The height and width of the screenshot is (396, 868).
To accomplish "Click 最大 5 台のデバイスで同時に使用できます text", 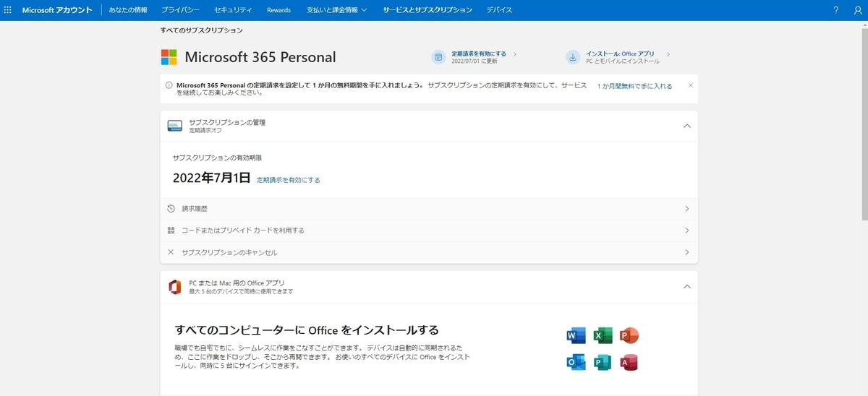I will click(241, 291).
